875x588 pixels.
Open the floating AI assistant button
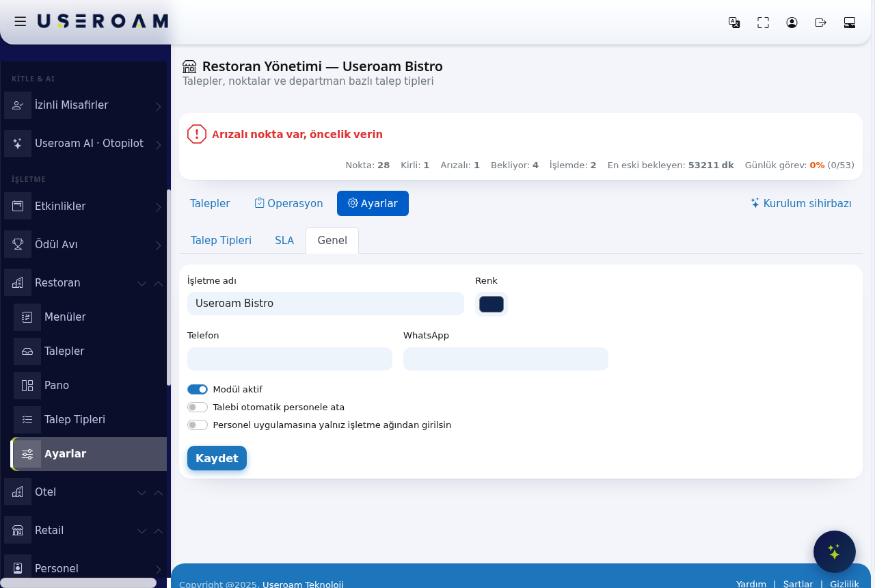tap(835, 552)
